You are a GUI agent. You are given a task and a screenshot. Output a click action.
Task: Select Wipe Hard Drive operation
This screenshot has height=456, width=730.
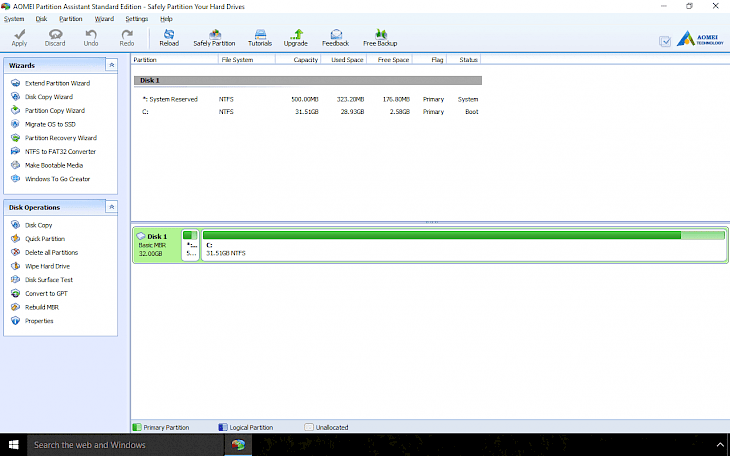47,266
